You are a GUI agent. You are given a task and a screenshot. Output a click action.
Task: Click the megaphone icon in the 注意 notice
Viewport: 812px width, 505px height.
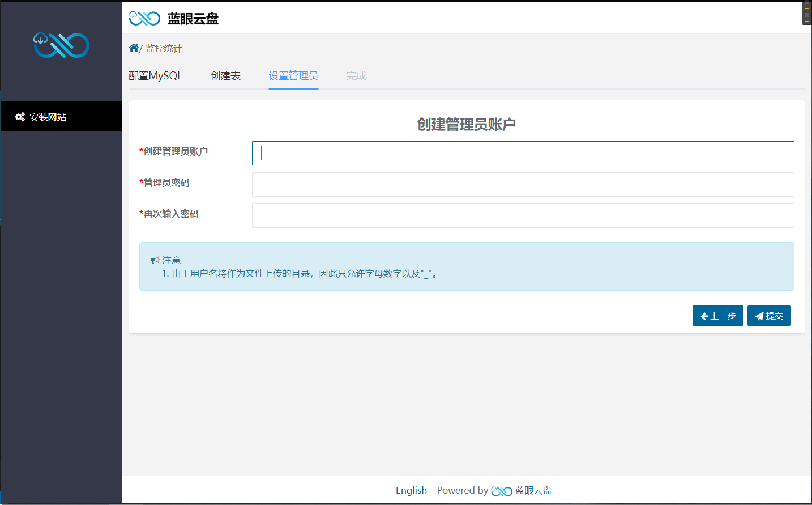(x=154, y=260)
